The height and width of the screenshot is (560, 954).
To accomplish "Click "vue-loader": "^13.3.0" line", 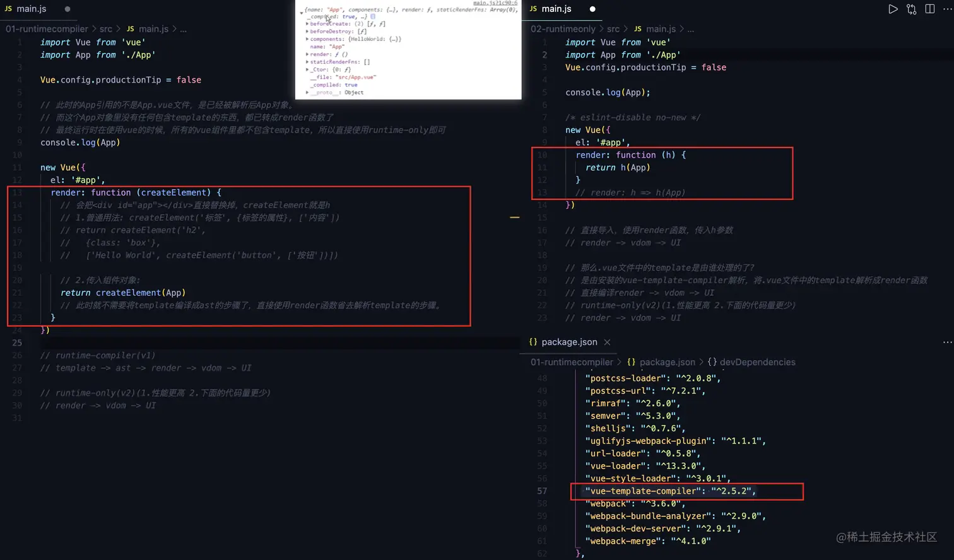I will (645, 465).
